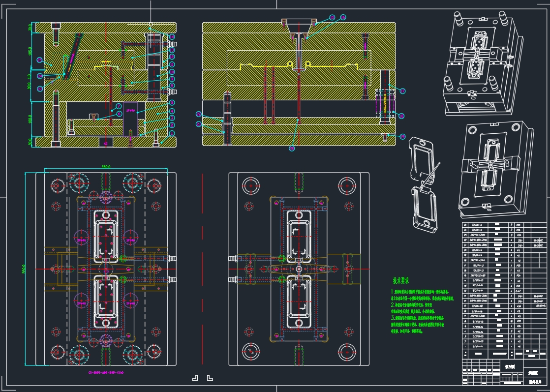
Task: Select part balloon number 11
Action: pyautogui.click(x=172, y=64)
